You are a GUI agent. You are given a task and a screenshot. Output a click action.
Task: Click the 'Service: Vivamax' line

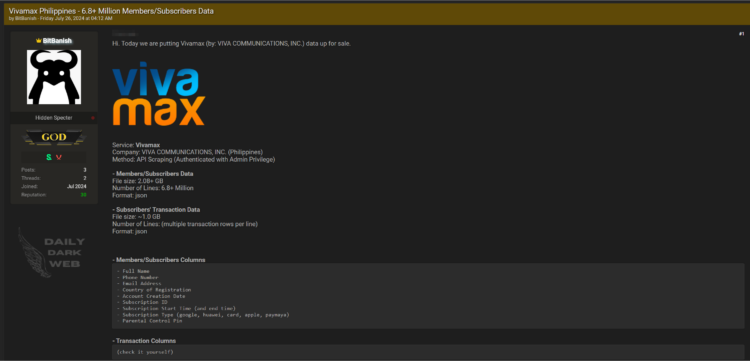[136, 144]
